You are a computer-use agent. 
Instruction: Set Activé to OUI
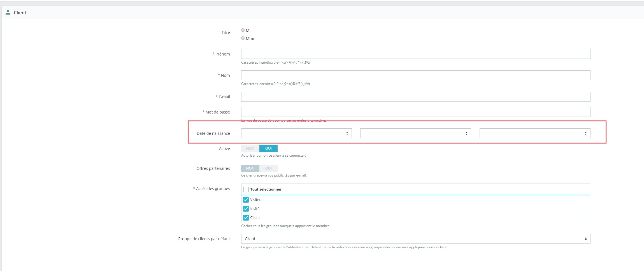click(x=268, y=148)
